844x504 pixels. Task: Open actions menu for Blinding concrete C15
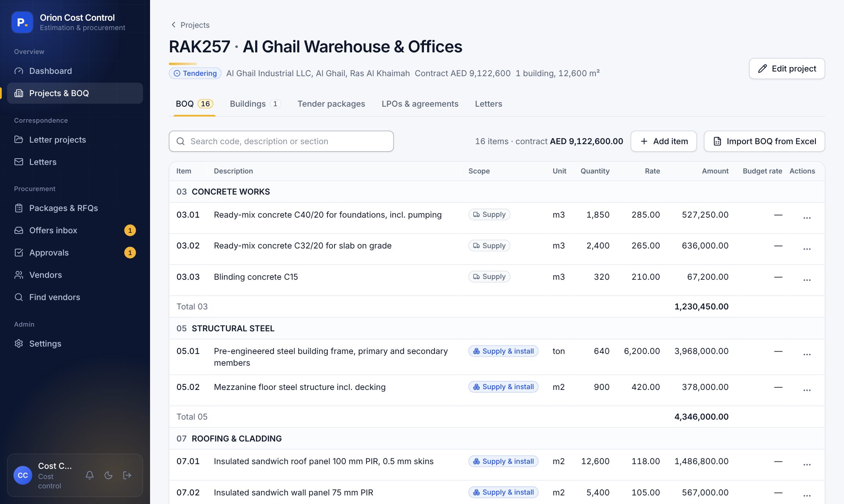pos(807,280)
